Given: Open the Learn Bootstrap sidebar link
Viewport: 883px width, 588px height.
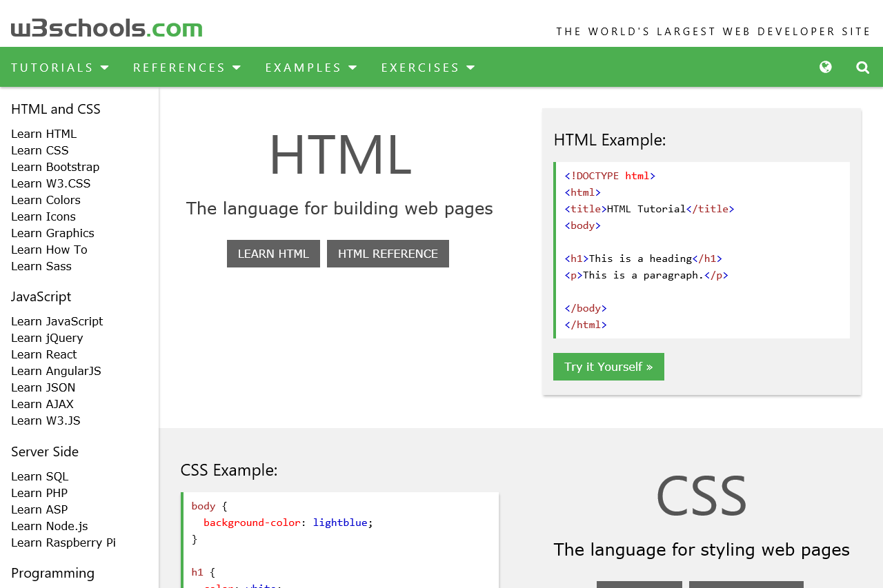Looking at the screenshot, I should [x=55, y=167].
